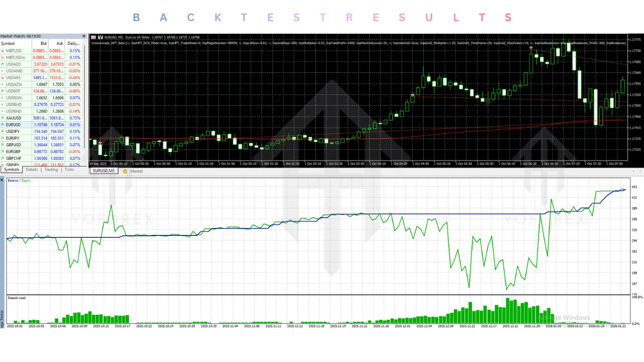Sort by the Ask column header
Image resolution: width=644 pixels, height=362 pixels.
pyautogui.click(x=56, y=43)
